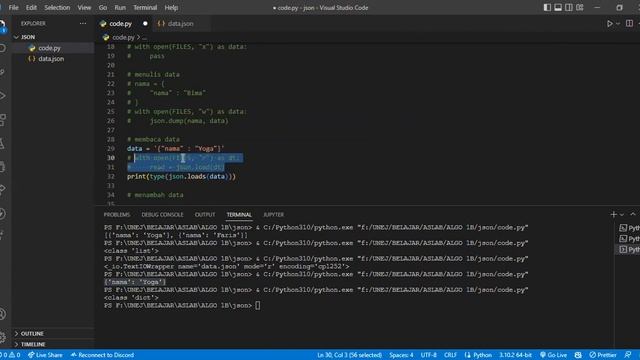Expand the TIMELINE section
Viewport: 640px width, 360px height.
(x=33, y=344)
